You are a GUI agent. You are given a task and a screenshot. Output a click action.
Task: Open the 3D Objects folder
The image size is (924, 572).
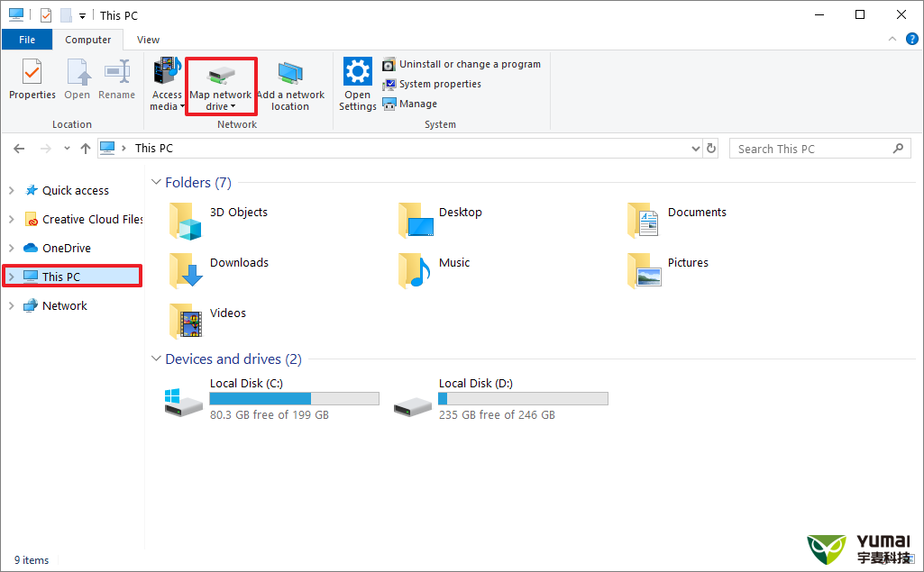[189, 220]
